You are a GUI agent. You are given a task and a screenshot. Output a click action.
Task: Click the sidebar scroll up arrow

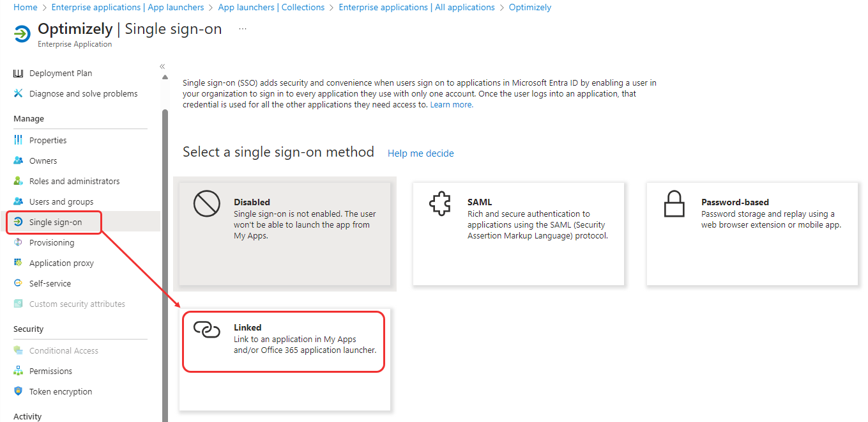165,77
